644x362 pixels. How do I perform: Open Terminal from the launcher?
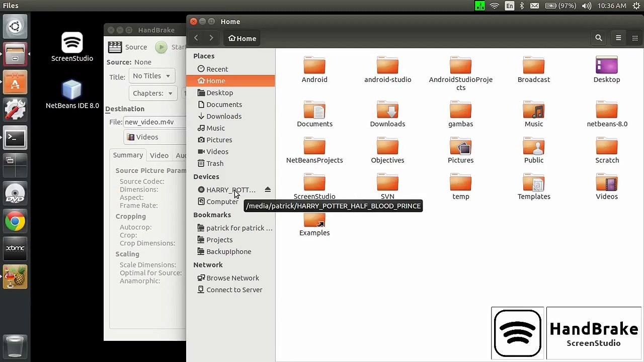pos(15,138)
